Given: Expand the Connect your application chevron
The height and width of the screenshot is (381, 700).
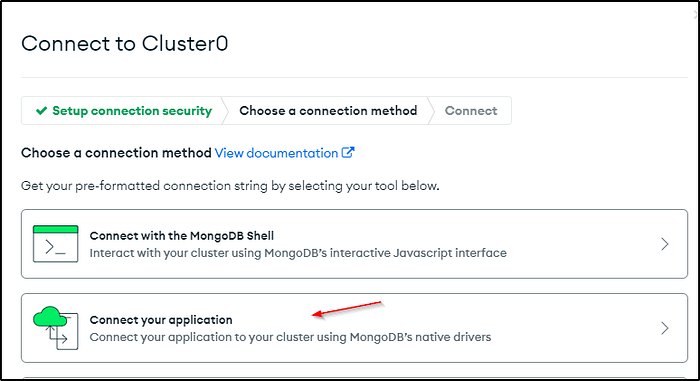Looking at the screenshot, I should [x=665, y=328].
